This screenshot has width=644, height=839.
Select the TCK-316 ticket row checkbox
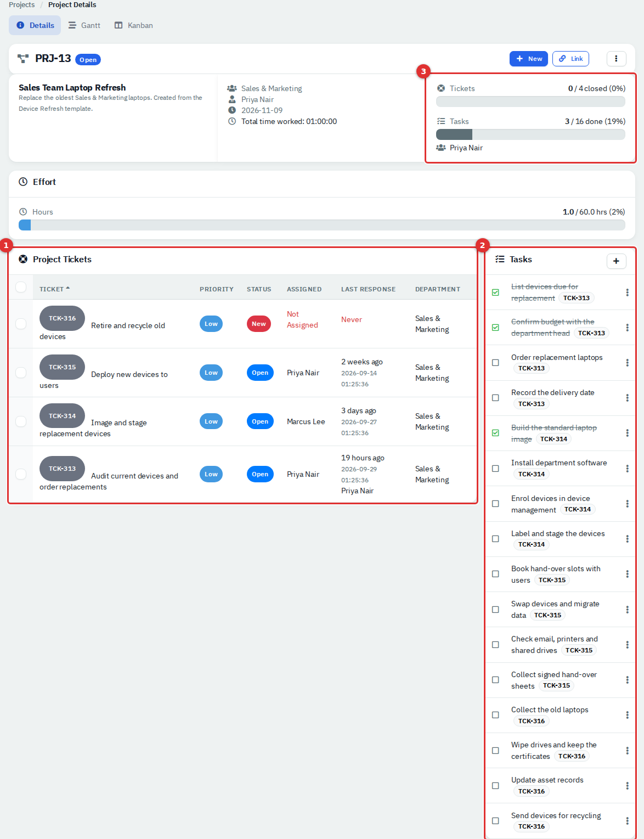21,324
